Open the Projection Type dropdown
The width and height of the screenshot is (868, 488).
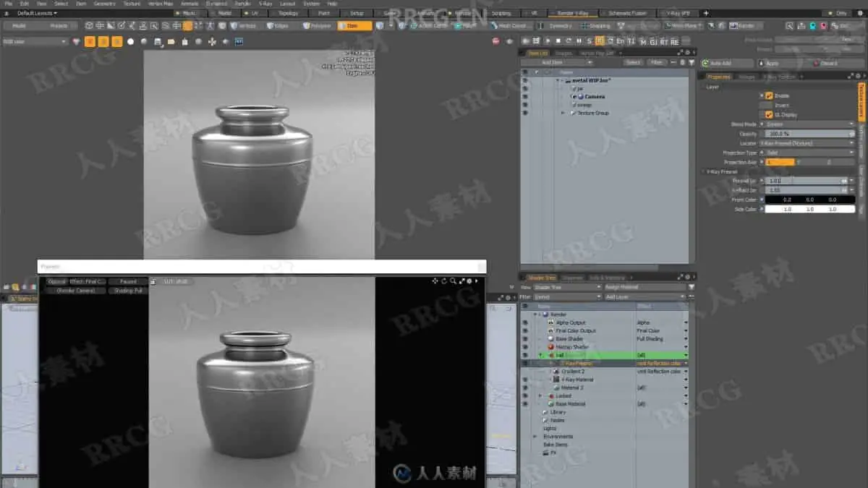(809, 153)
